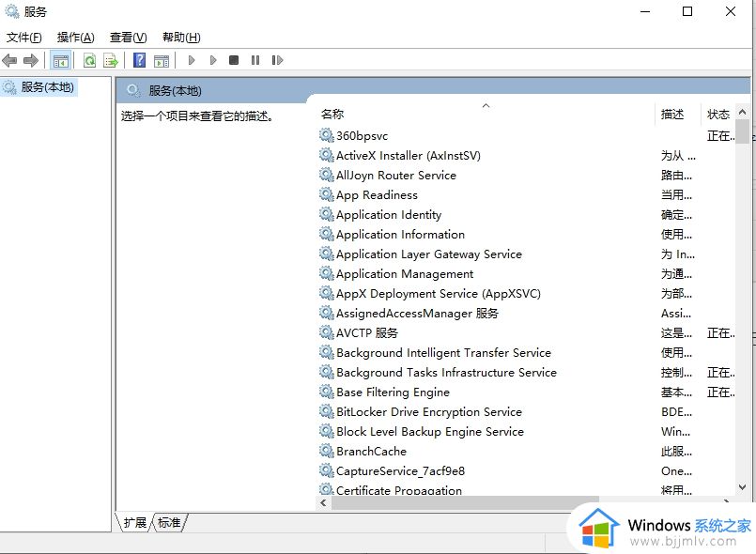756x554 pixels.
Task: Click the Forward arrow toolbar icon
Action: (x=31, y=60)
